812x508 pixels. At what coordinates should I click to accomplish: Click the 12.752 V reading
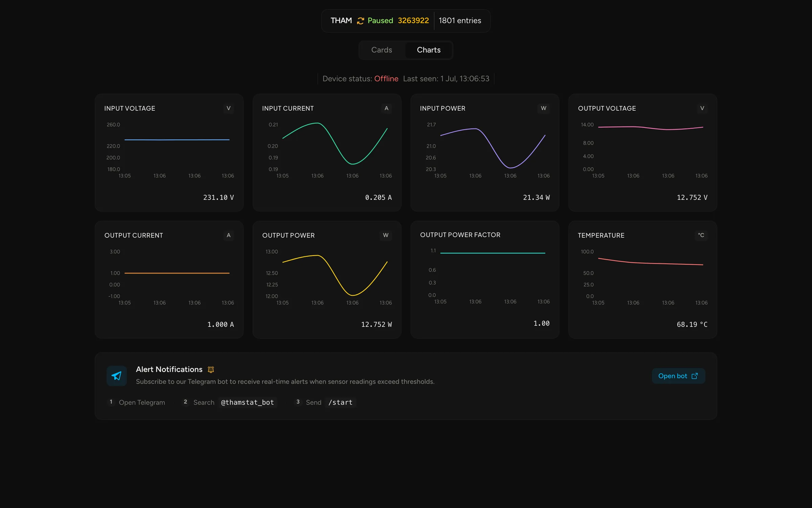692,197
